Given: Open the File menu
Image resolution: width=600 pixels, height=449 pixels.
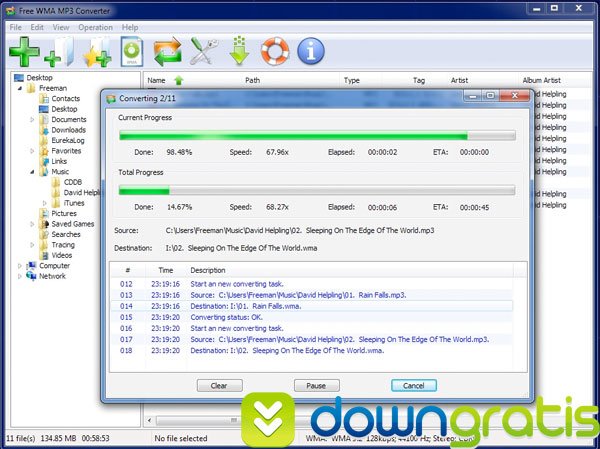Looking at the screenshot, I should click(15, 27).
